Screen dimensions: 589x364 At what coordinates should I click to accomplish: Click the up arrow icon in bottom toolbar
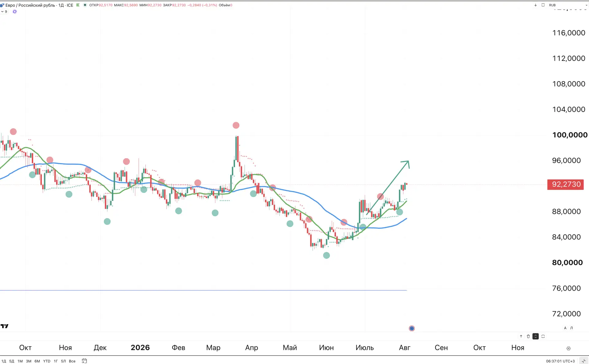521,336
